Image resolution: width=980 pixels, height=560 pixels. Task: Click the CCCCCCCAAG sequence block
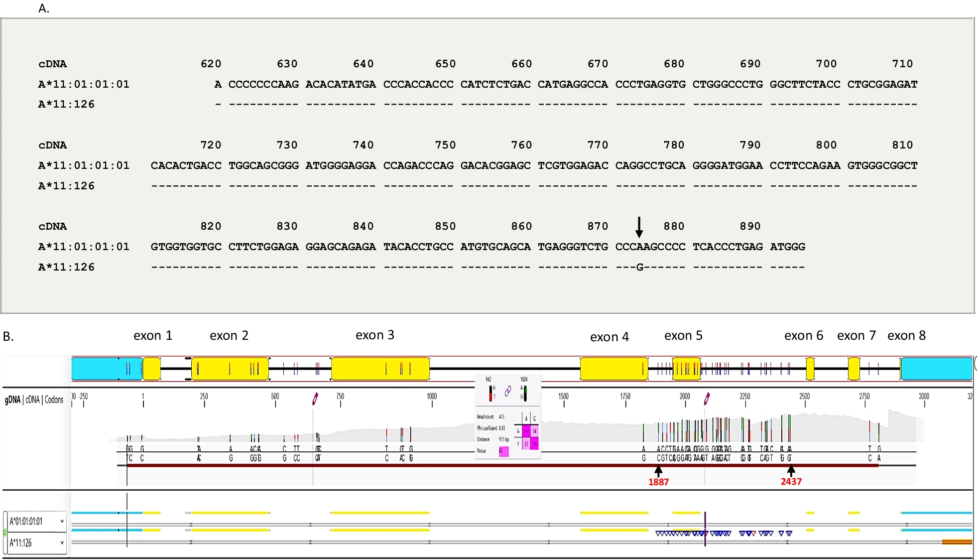coord(263,84)
